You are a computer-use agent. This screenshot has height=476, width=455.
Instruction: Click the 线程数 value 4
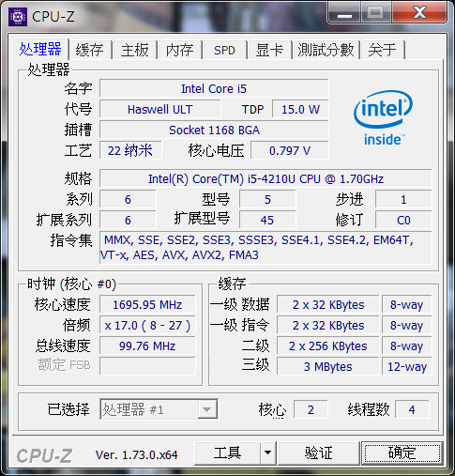412,409
